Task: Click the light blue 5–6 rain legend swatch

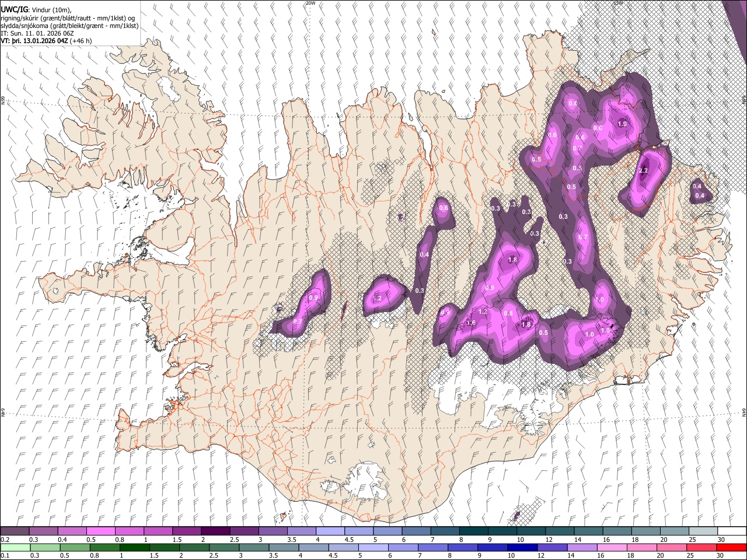Action: click(373, 547)
